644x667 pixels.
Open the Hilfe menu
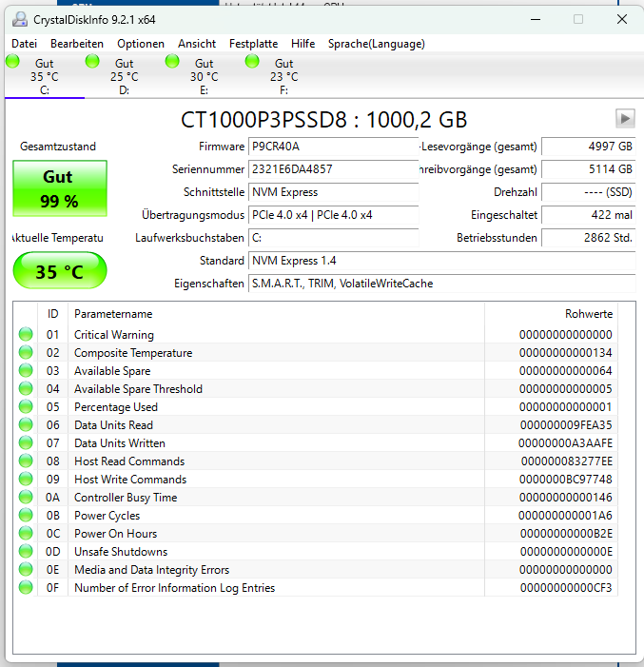(x=302, y=44)
